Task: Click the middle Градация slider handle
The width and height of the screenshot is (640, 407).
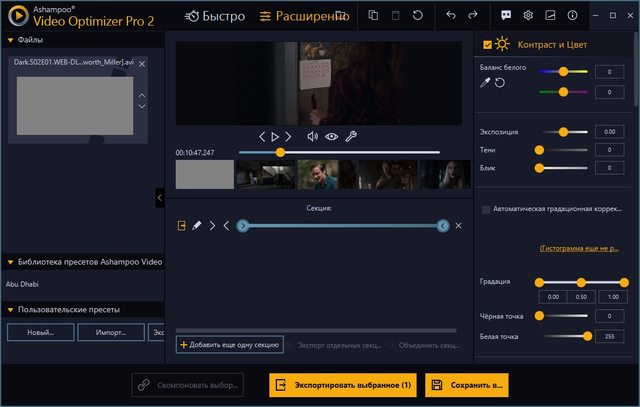Action: pyautogui.click(x=581, y=282)
